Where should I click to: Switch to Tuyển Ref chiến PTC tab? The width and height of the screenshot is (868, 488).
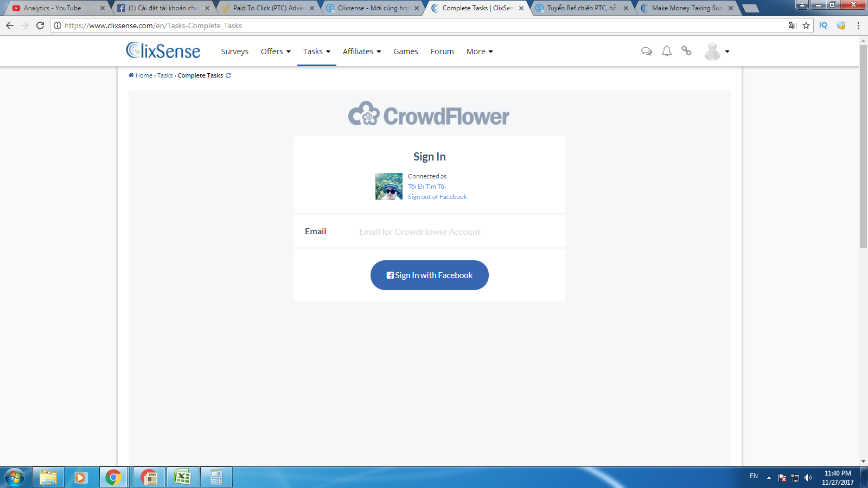pyautogui.click(x=582, y=8)
